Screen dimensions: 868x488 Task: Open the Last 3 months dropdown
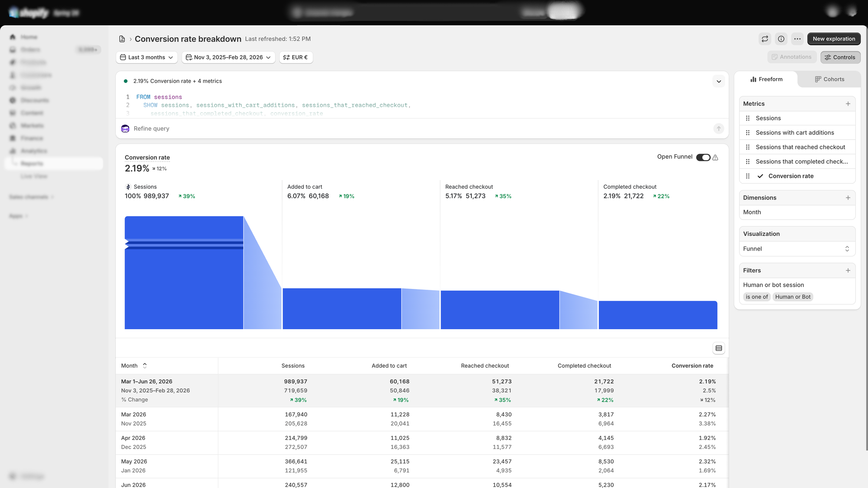click(x=147, y=57)
